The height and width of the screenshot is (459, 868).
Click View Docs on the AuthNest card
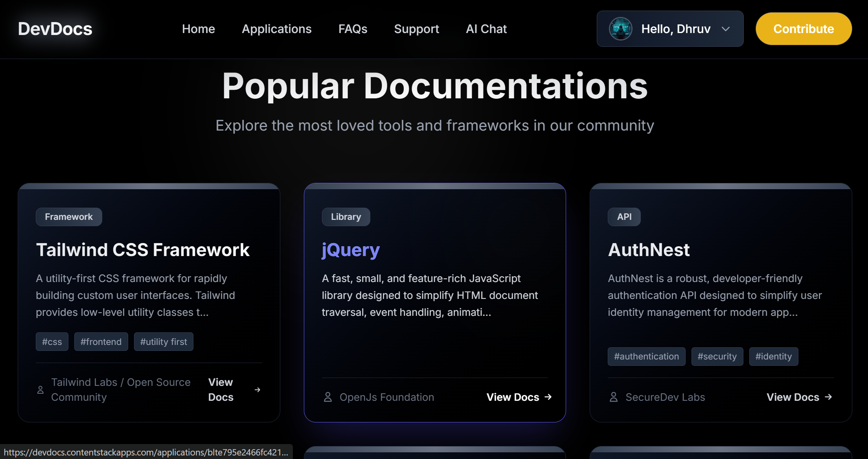coord(793,397)
